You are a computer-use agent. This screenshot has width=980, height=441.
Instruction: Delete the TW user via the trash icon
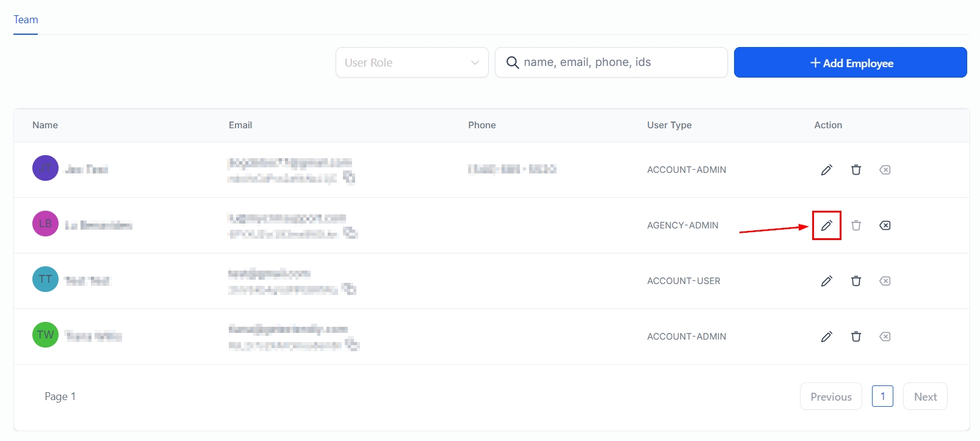(x=856, y=337)
